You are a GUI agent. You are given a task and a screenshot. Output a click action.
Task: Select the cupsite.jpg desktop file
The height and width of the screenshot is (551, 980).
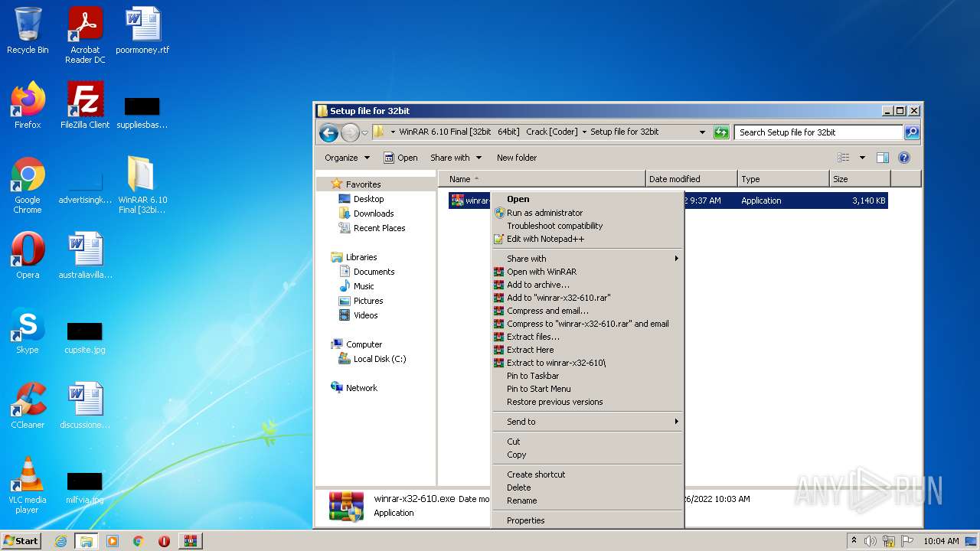[x=85, y=338]
